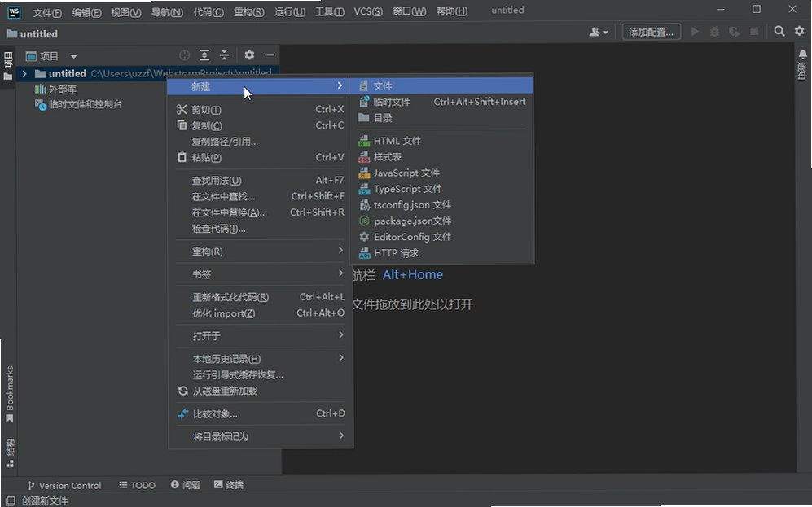Choose 在文件中查找... in context menu

click(260, 197)
